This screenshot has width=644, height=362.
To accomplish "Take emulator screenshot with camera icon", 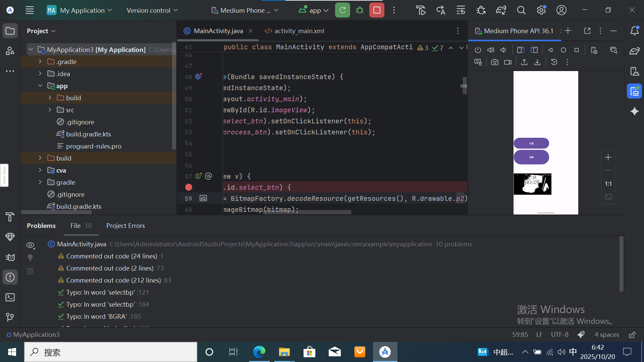I will pos(494,62).
